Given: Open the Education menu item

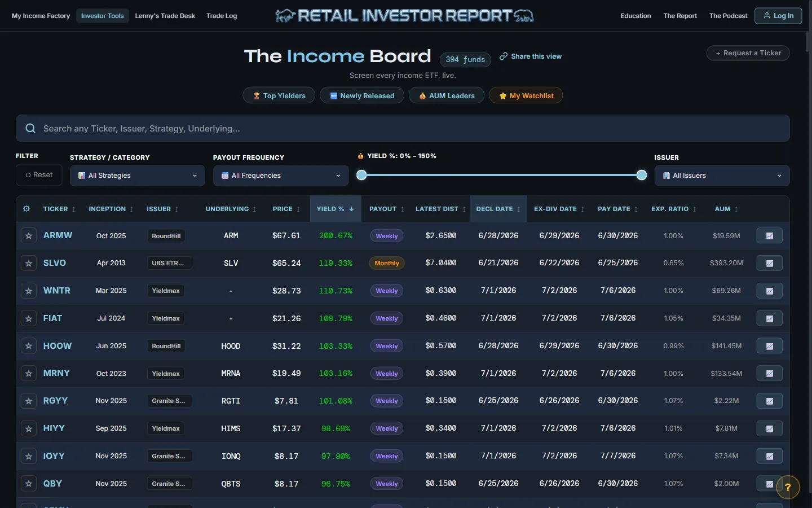Looking at the screenshot, I should (x=636, y=16).
